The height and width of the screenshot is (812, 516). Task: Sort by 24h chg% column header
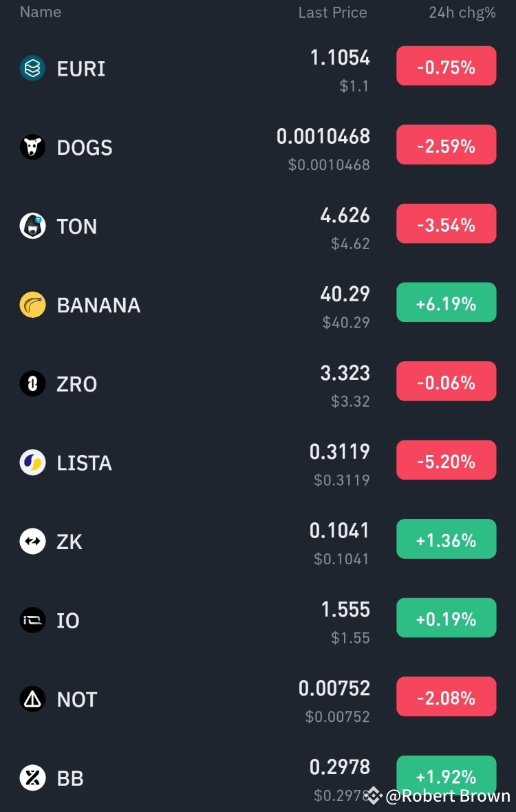[462, 12]
